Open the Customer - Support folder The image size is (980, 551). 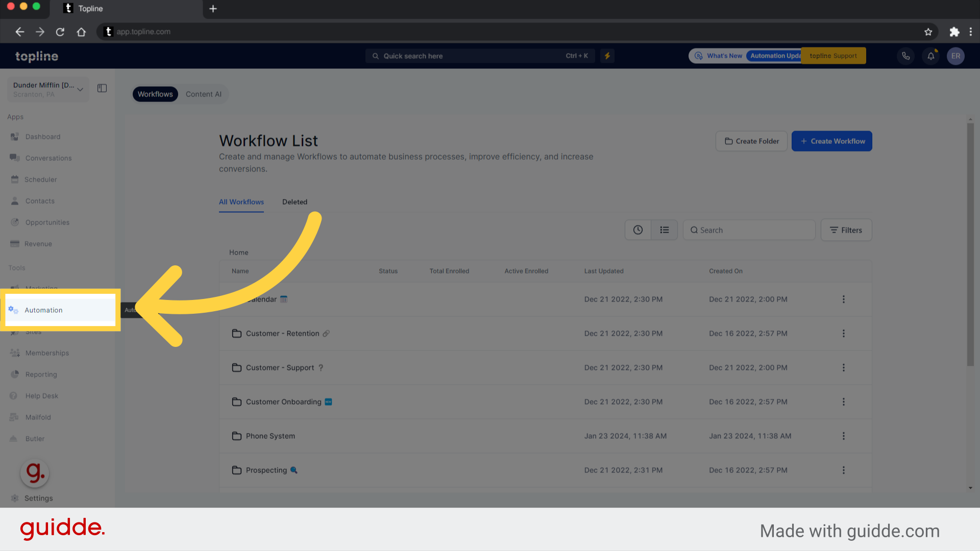(280, 368)
